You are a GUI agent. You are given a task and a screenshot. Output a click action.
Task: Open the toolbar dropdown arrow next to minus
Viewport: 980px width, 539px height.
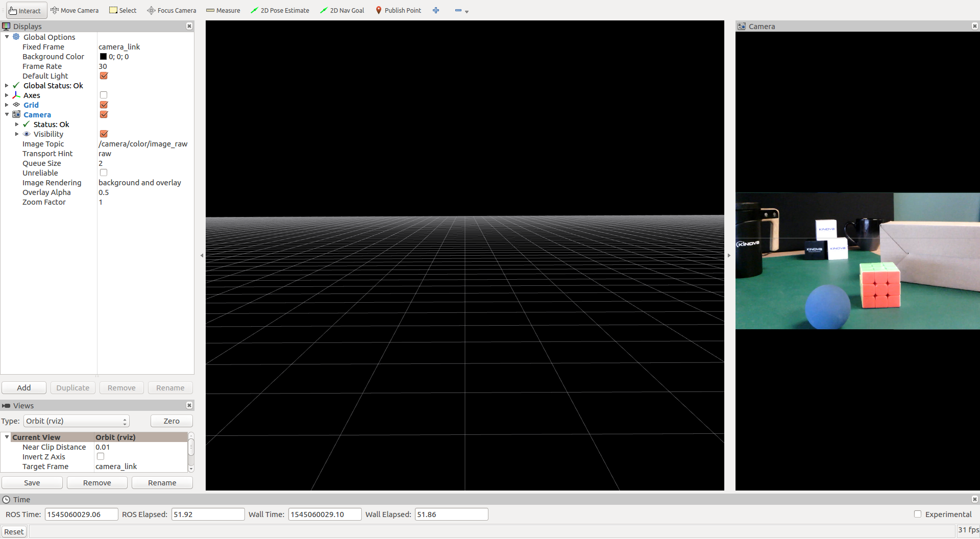[x=467, y=11]
